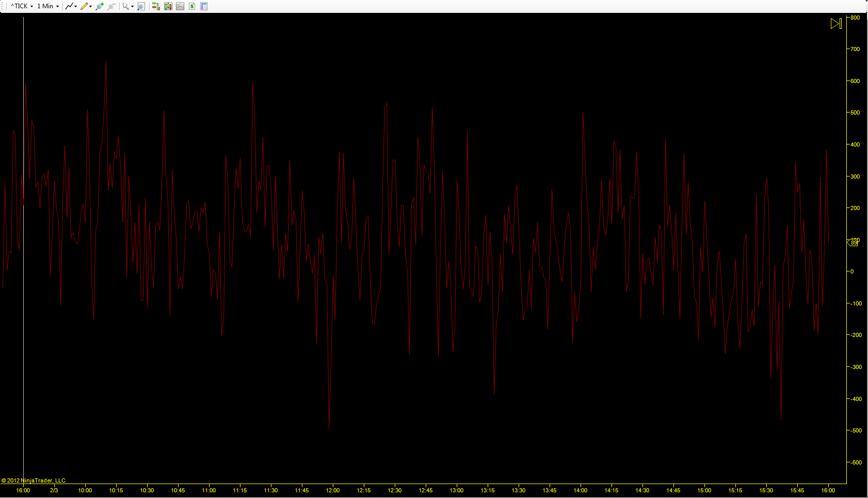Click the 2/3 date axis label
The width and height of the screenshot is (868, 498).
click(x=54, y=490)
